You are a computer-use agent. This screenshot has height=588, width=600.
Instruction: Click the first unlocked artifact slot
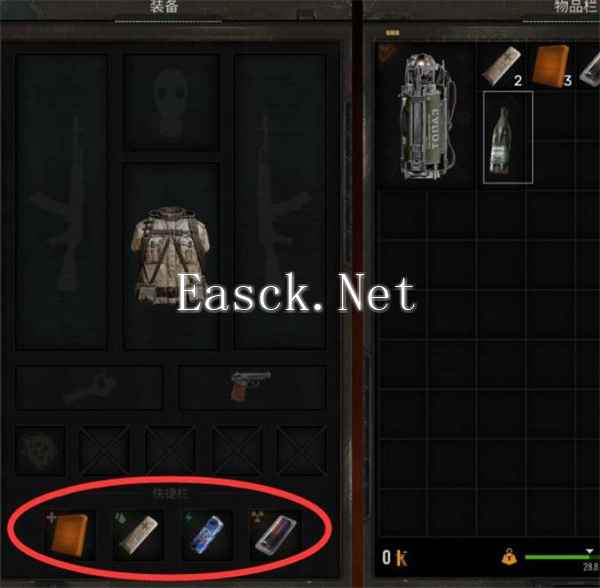pyautogui.click(x=39, y=451)
